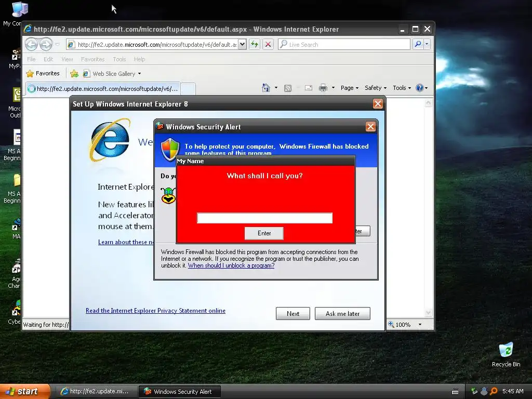Refresh the page with the green arrows icon

(x=255, y=44)
